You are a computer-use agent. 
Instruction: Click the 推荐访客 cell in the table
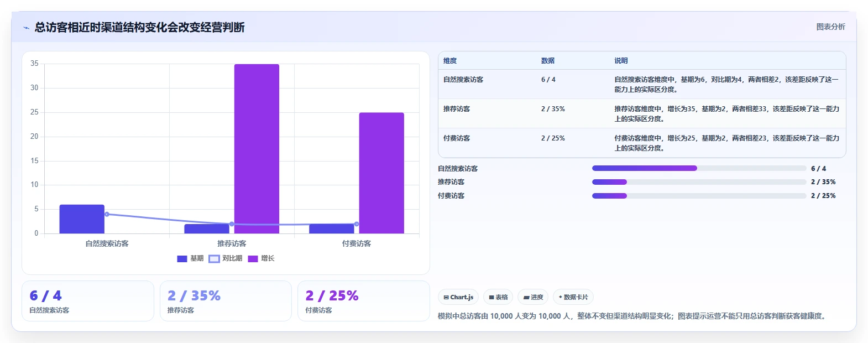pos(457,109)
